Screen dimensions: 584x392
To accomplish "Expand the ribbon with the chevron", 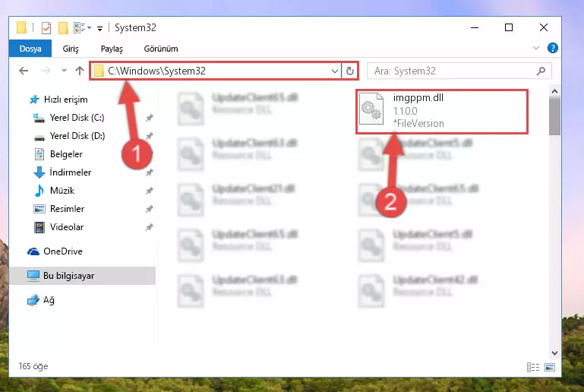I will click(x=536, y=48).
